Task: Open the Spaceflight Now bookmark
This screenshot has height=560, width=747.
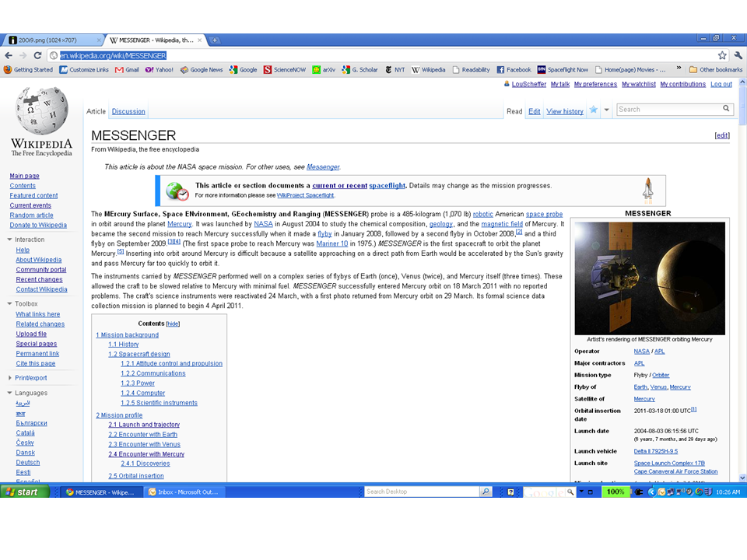Action: click(x=563, y=69)
